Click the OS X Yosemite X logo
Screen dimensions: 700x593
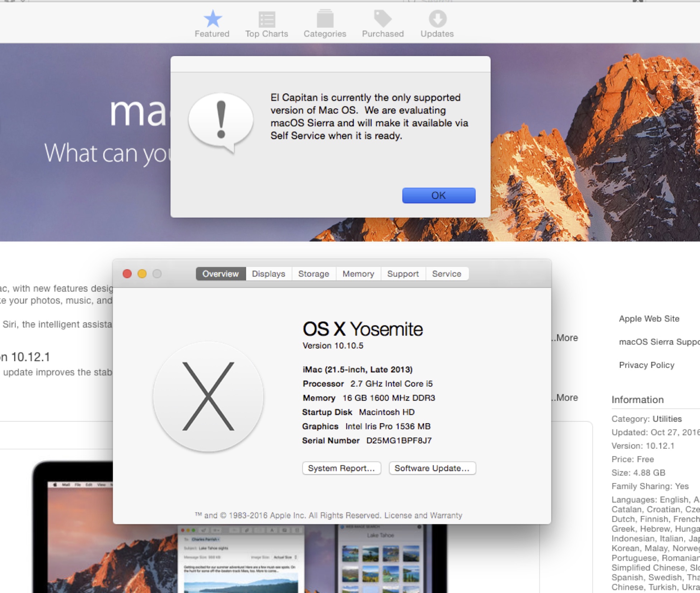208,396
